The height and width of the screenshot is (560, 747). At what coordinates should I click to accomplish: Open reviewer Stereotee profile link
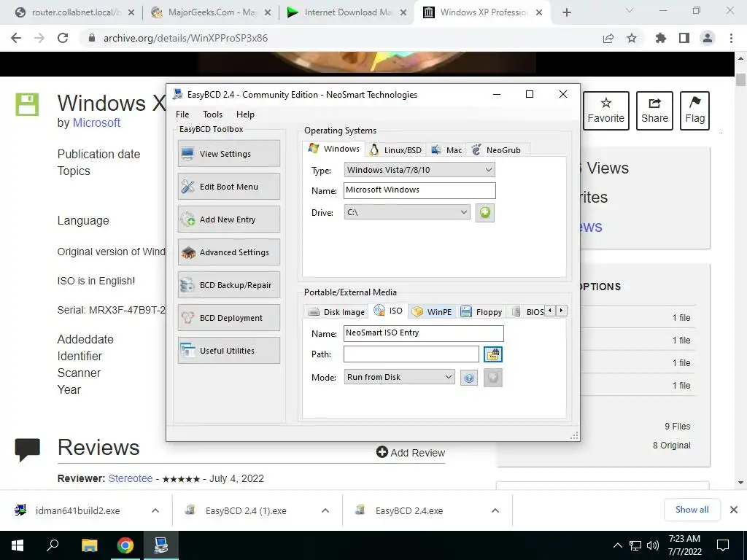pos(131,478)
